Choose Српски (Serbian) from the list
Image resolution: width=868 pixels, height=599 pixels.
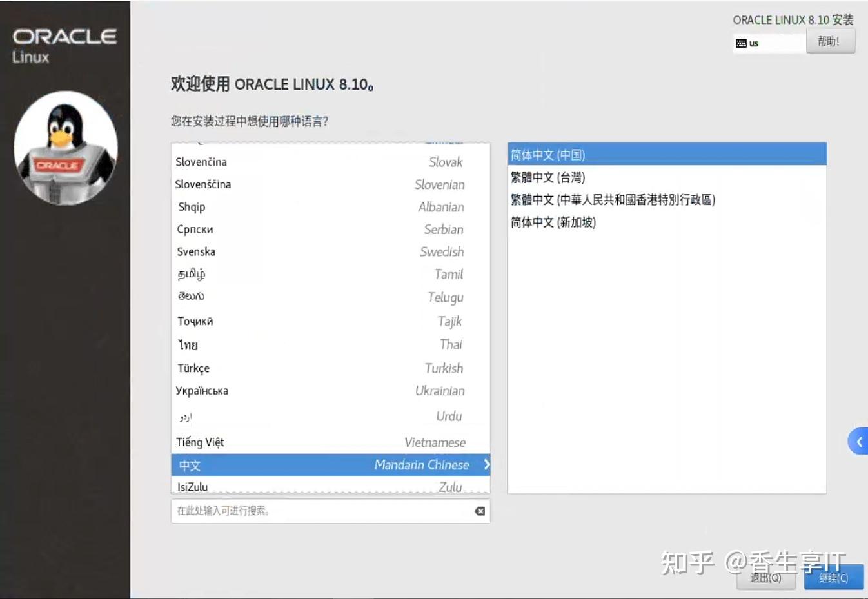[331, 230]
